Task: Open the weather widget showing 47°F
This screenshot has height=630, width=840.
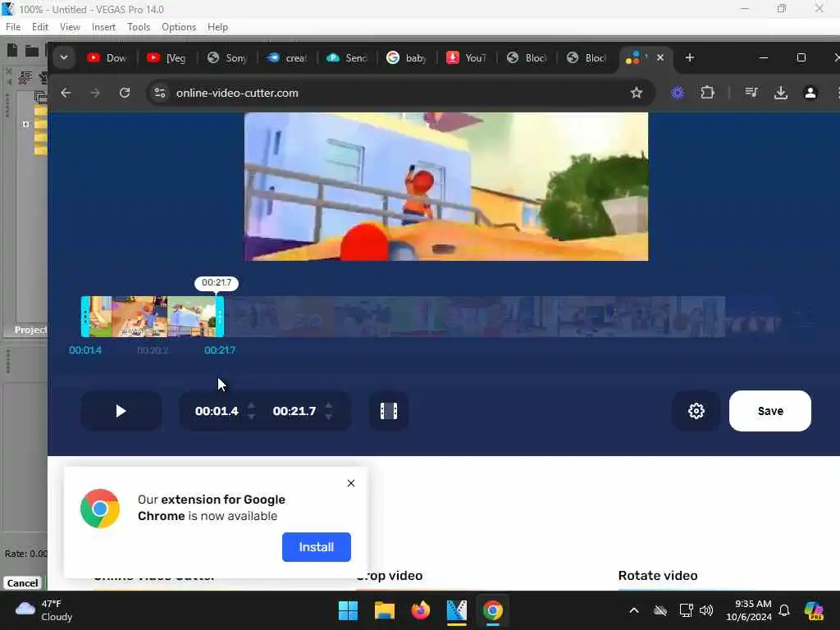Action: point(44,610)
